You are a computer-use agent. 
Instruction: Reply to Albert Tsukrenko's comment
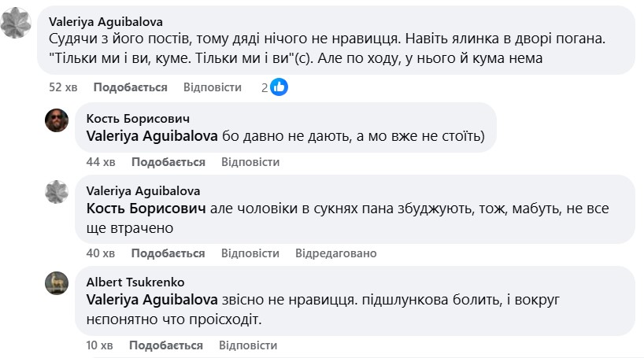(x=247, y=345)
